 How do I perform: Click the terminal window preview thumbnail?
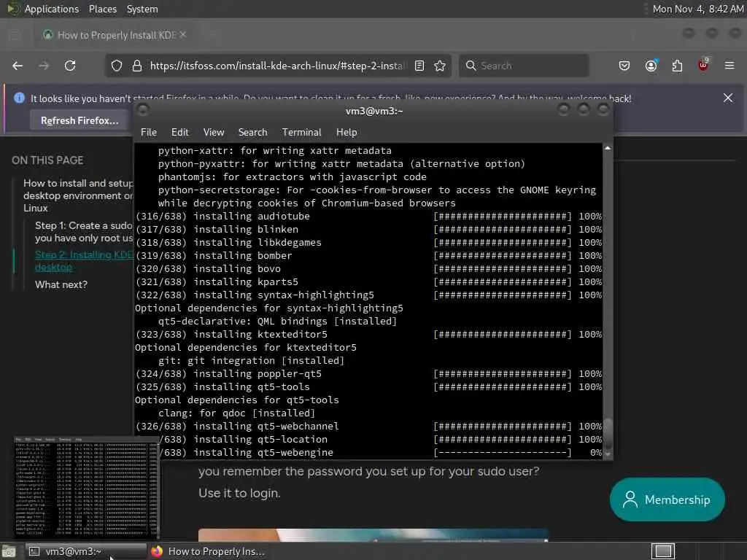(x=86, y=487)
